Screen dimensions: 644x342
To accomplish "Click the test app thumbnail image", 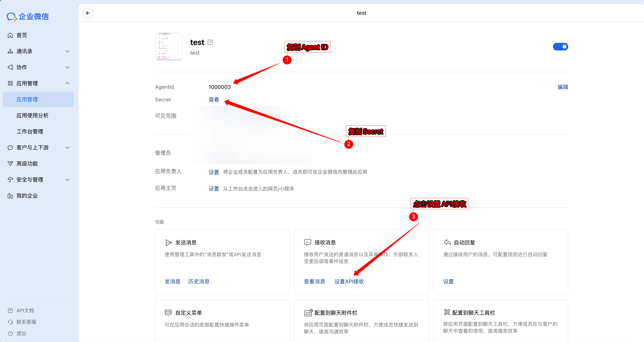I will point(169,47).
